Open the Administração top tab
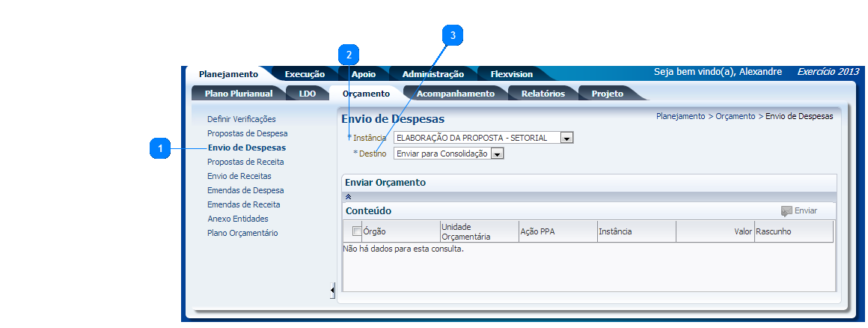The width and height of the screenshot is (868, 328). pyautogui.click(x=433, y=74)
